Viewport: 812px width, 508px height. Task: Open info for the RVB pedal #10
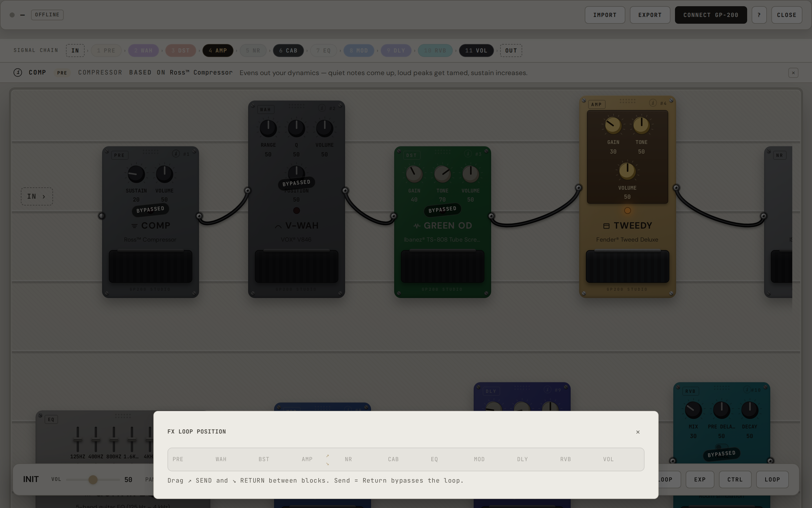tap(747, 390)
